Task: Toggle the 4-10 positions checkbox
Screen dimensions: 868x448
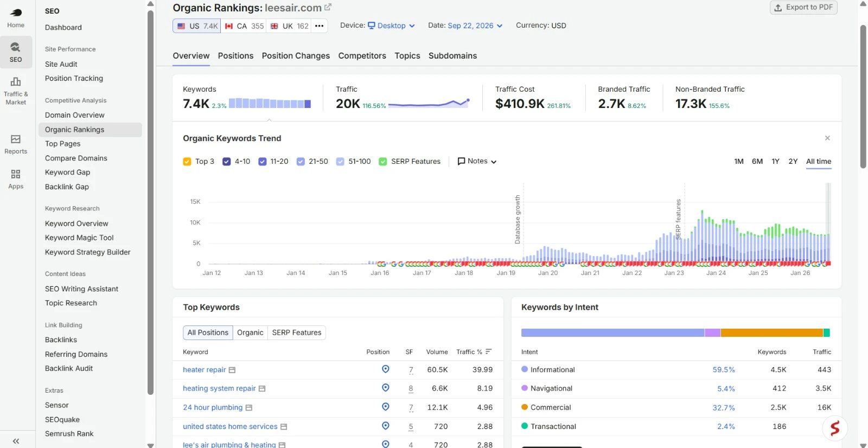Action: pos(227,162)
